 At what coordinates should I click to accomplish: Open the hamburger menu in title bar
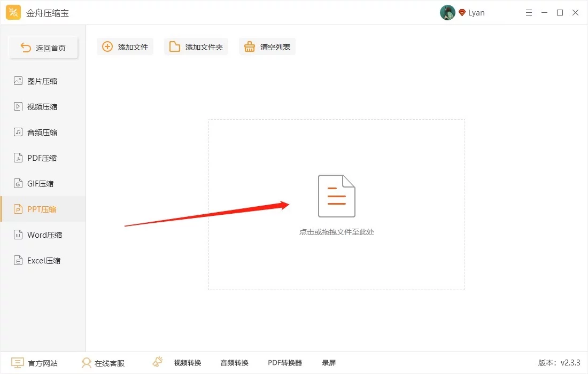click(x=529, y=13)
